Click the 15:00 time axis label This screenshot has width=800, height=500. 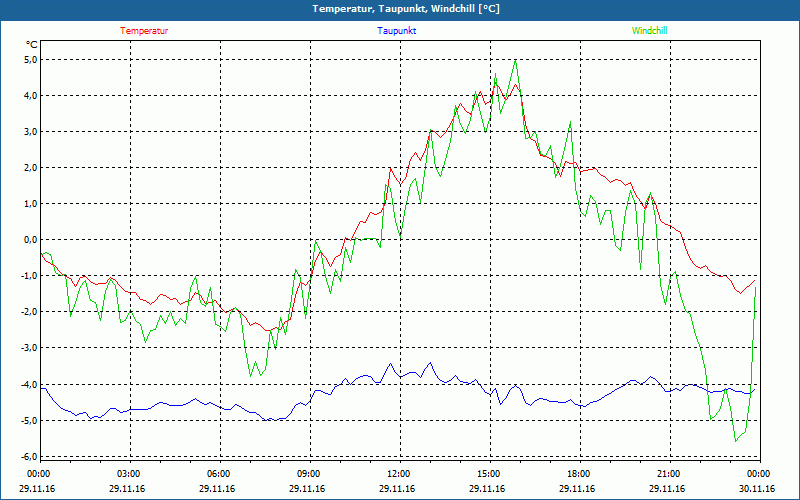[490, 474]
